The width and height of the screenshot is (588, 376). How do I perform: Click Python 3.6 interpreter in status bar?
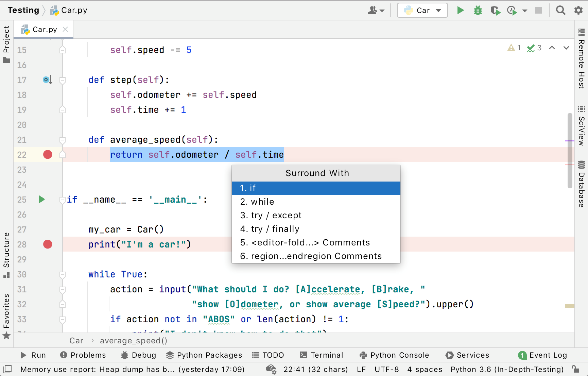(x=507, y=369)
